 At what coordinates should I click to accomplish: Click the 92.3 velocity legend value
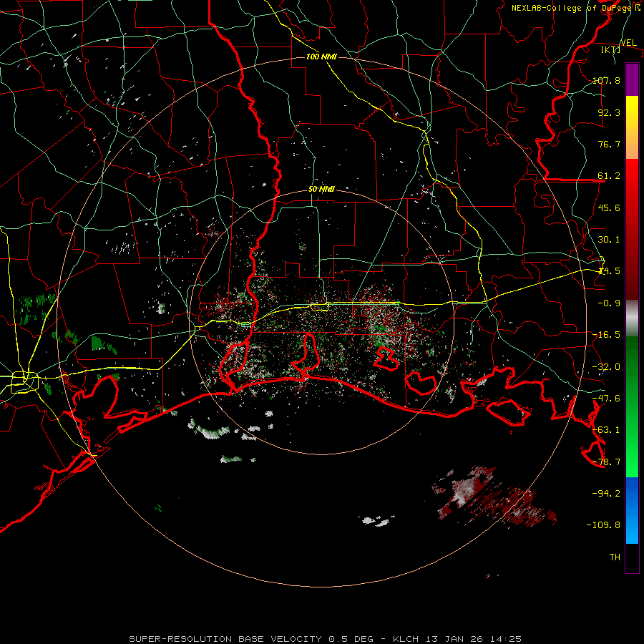609,112
